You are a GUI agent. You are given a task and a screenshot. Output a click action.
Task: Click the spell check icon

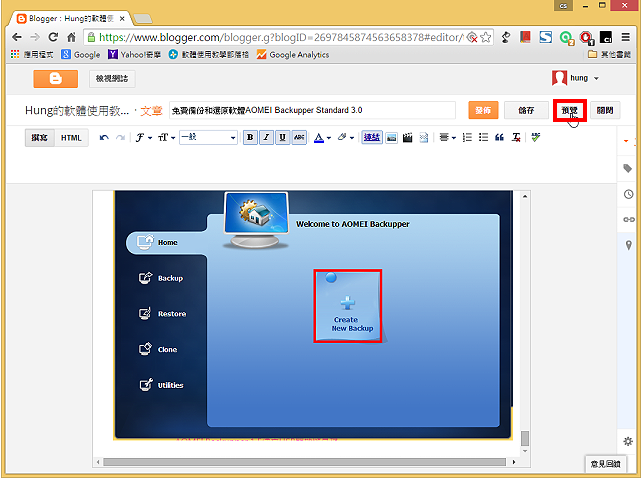pyautogui.click(x=536, y=138)
